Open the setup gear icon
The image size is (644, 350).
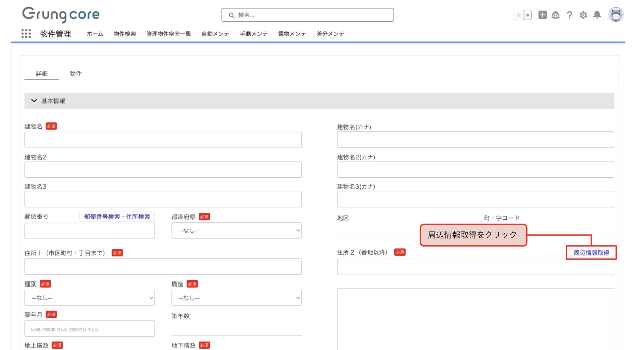(x=583, y=15)
